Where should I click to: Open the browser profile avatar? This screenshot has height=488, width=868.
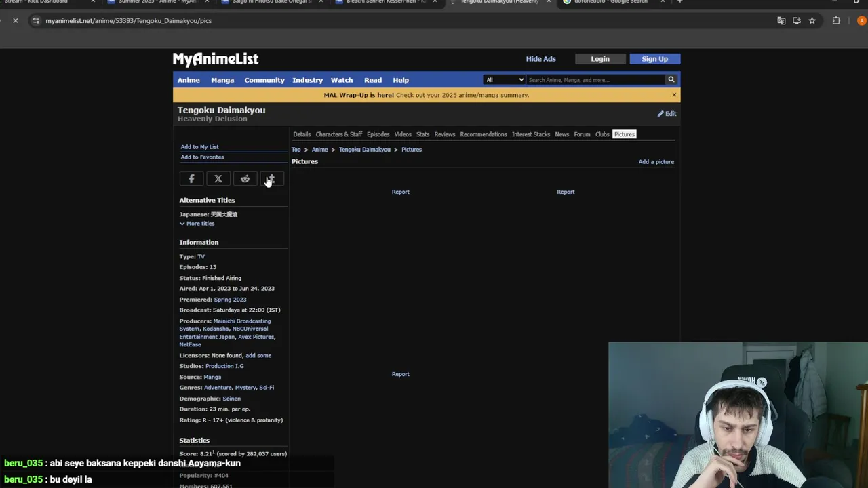click(862, 21)
